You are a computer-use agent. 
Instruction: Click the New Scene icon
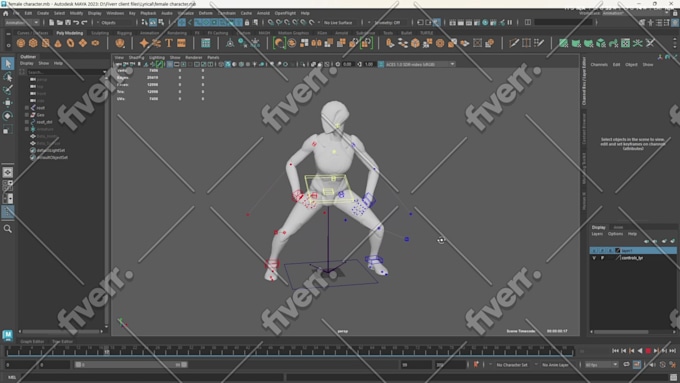tap(52, 23)
